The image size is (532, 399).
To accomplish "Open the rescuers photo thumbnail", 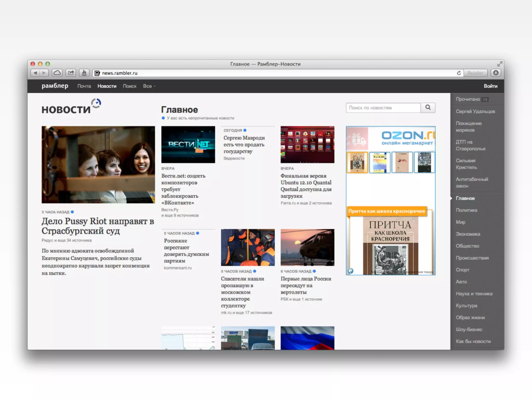I will [248, 247].
